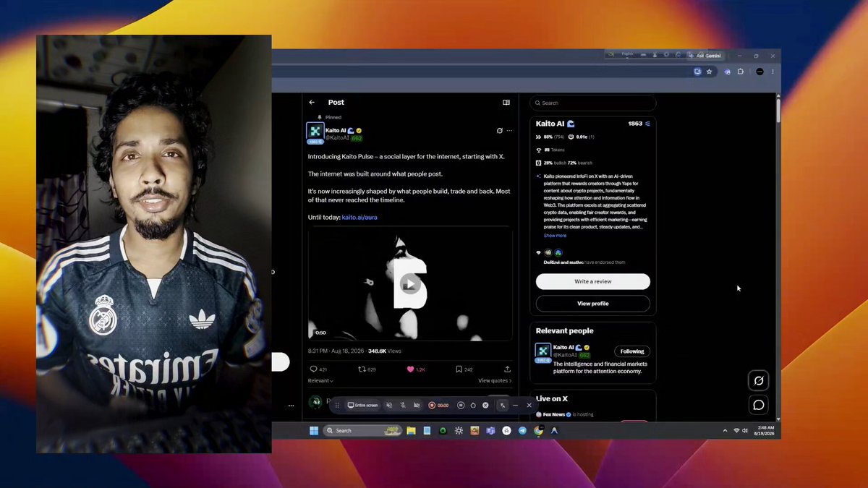The width and height of the screenshot is (868, 488).
Task: Open the kaito.ai/aura link
Action: [x=359, y=217]
